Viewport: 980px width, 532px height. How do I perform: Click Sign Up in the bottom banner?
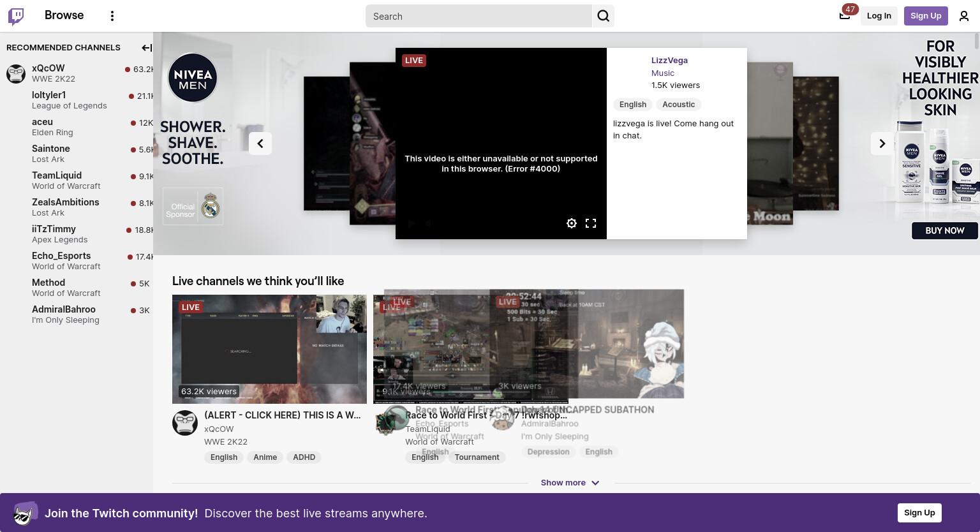(919, 513)
